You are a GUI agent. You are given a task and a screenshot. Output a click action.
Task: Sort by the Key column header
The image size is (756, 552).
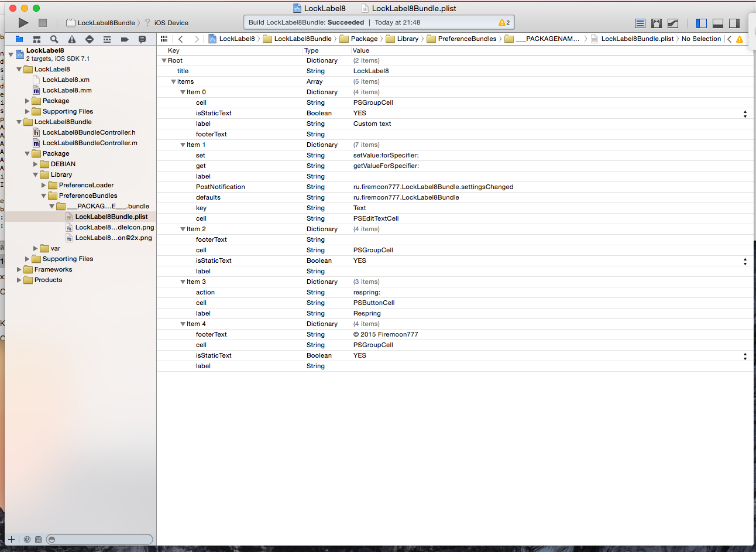tap(174, 50)
